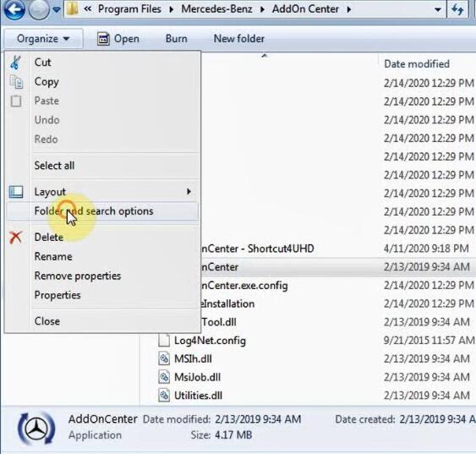
Task: Sort by the Date modified column header
Action: 417,64
